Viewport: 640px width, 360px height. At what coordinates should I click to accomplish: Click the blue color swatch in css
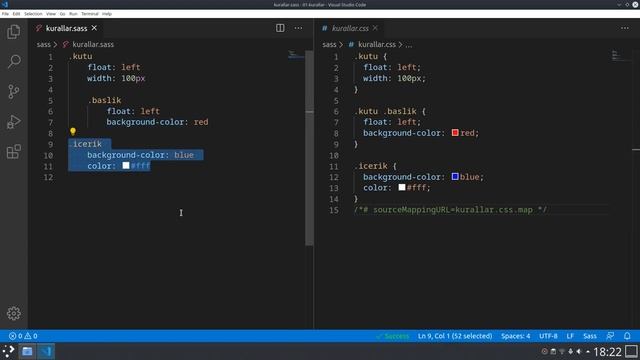coord(455,176)
